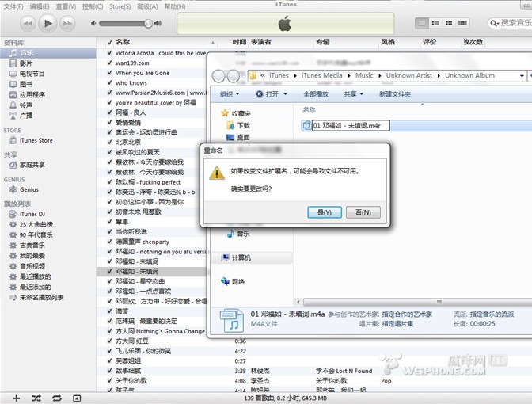The height and width of the screenshot is (404, 532).
Task: Uncheck the song '当你听我说'
Action: click(x=109, y=231)
